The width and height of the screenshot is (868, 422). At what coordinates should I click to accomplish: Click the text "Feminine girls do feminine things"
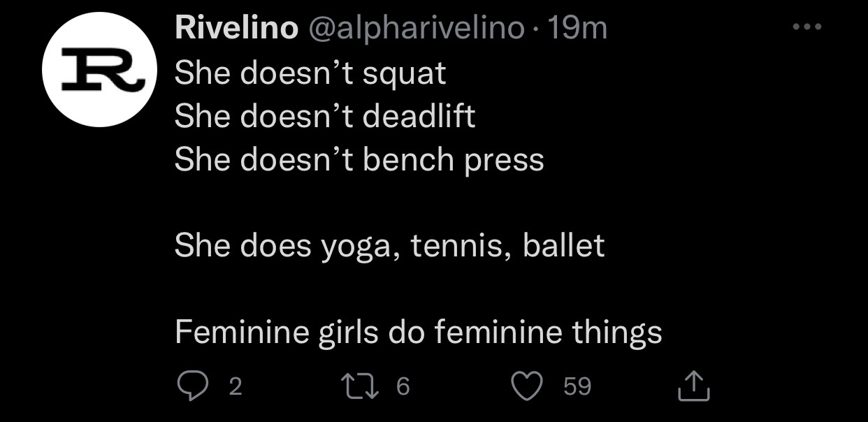click(418, 333)
